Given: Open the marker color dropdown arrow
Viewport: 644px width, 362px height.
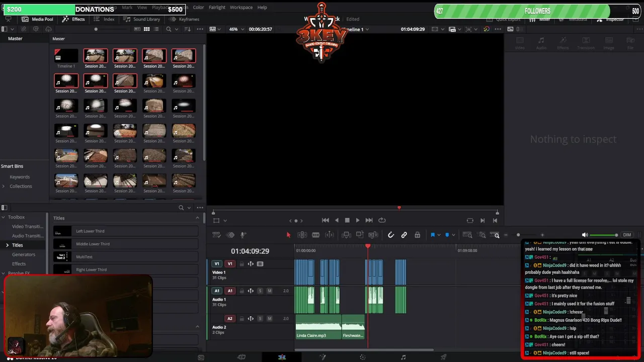Looking at the screenshot, I should click(x=453, y=235).
